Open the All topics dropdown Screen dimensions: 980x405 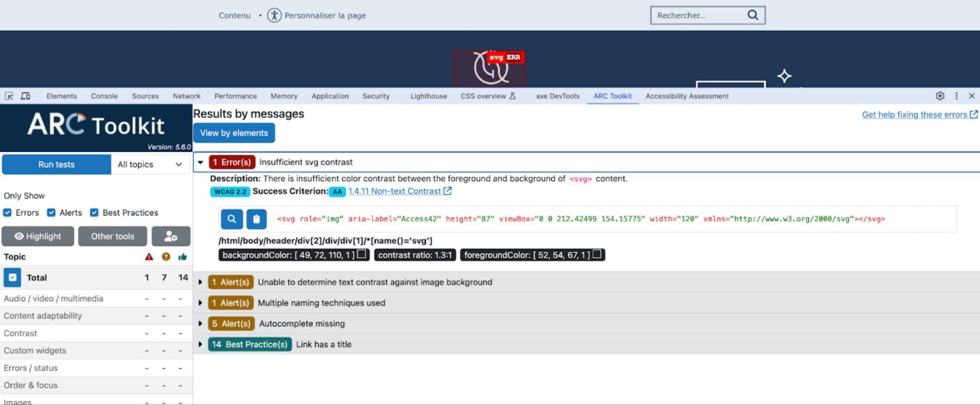150,164
